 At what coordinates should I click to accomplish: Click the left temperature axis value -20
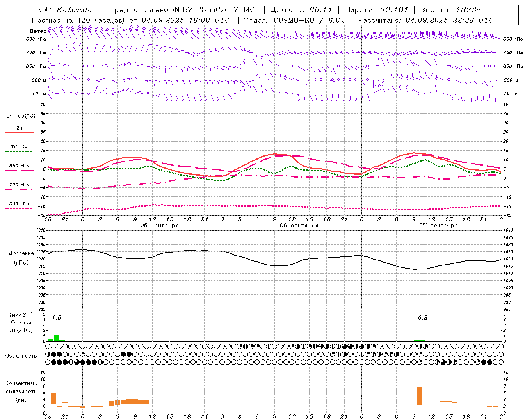click(42, 215)
